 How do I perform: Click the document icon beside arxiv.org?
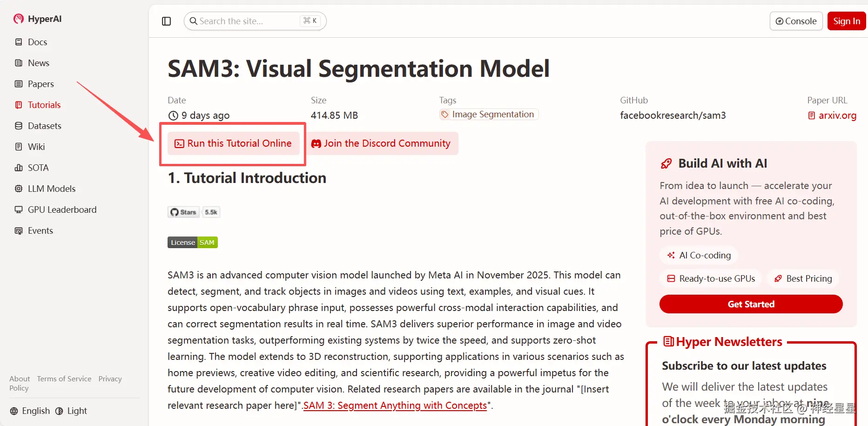[x=812, y=115]
